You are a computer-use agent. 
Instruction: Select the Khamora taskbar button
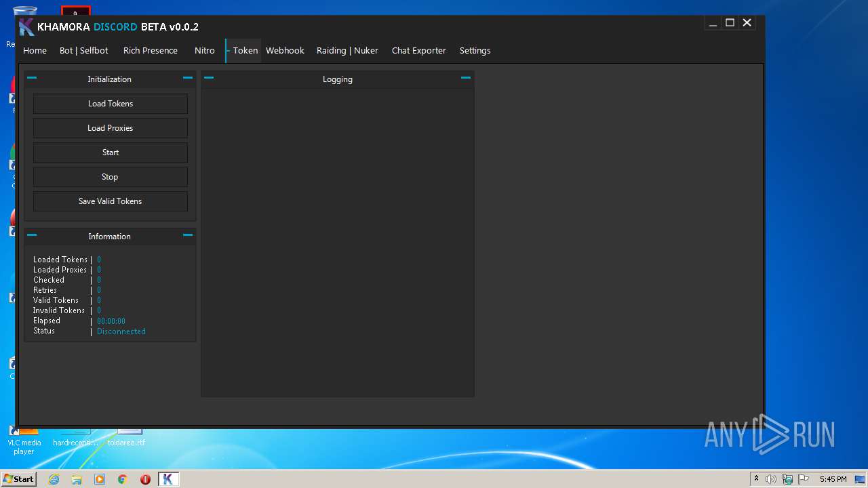click(x=168, y=479)
